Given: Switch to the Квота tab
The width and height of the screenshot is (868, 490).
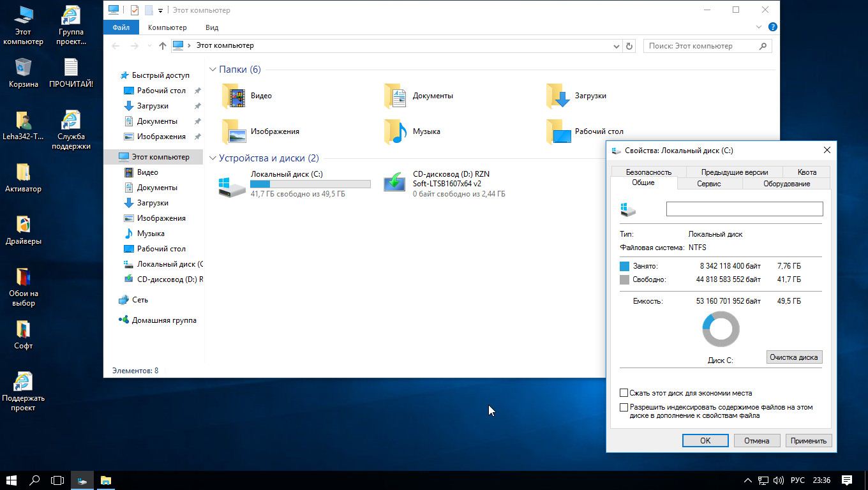Looking at the screenshot, I should [x=807, y=172].
